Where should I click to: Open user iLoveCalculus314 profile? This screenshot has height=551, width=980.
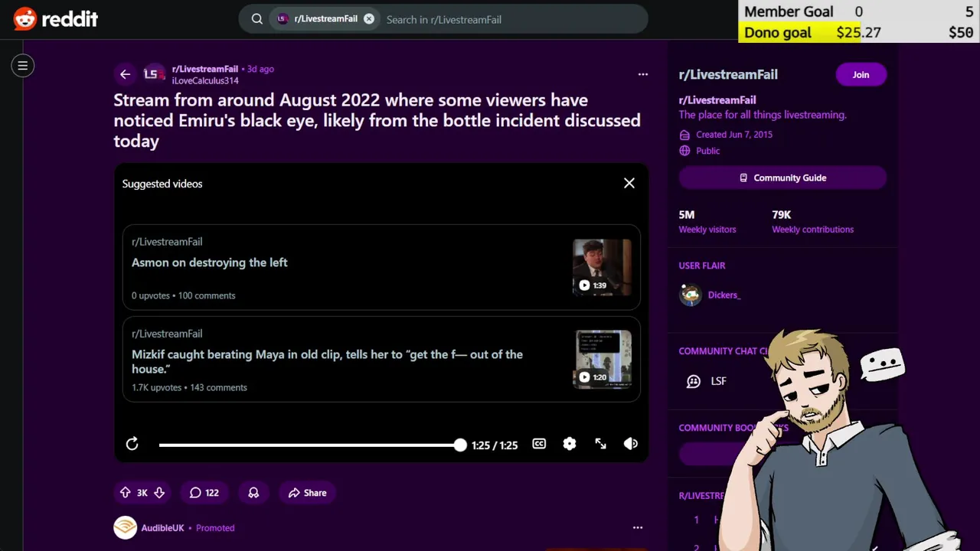coord(205,80)
